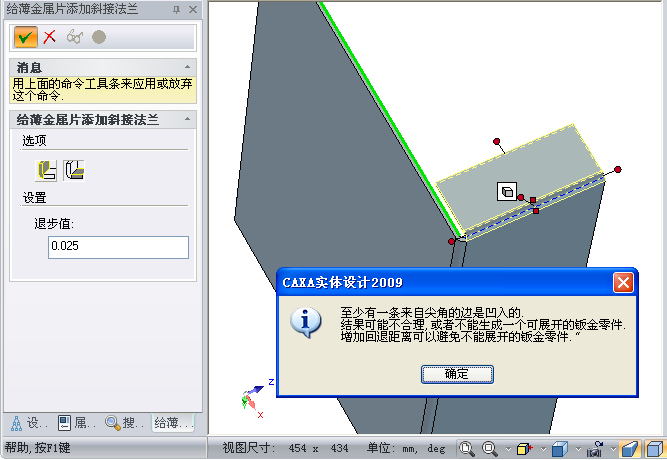
Task: Open dropdown next to camera icon
Action: [x=613, y=449]
